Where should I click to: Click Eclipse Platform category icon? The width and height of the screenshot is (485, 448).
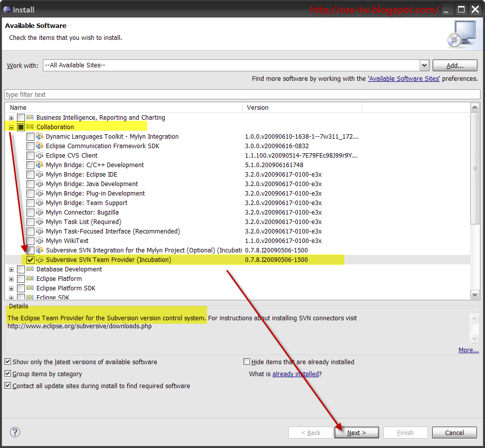(x=30, y=278)
